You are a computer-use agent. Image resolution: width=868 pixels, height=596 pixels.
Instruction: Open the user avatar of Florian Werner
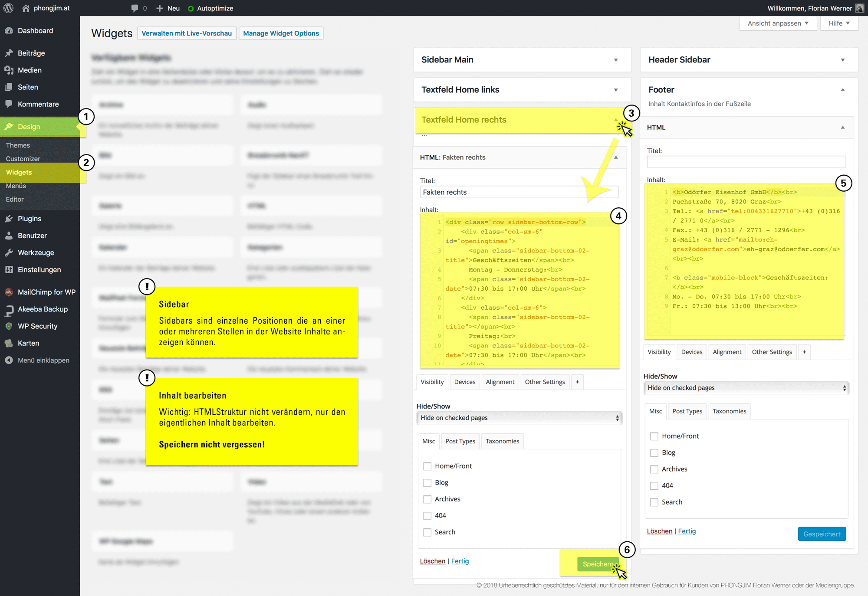[859, 8]
